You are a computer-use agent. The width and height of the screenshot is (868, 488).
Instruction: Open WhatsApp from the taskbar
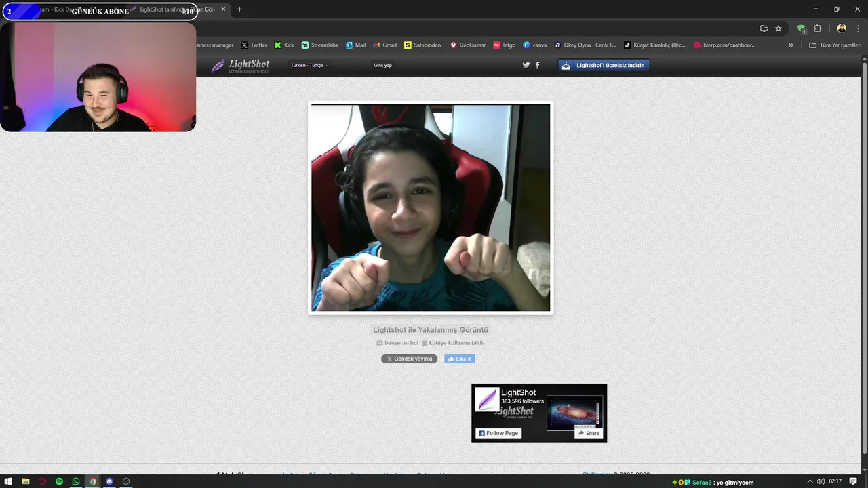pos(76,481)
